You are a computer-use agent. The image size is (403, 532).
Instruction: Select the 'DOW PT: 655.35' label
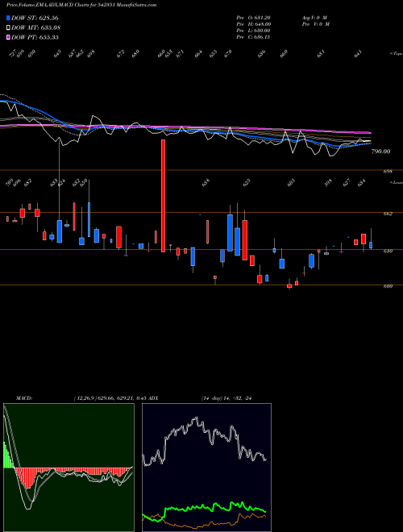tap(35, 37)
